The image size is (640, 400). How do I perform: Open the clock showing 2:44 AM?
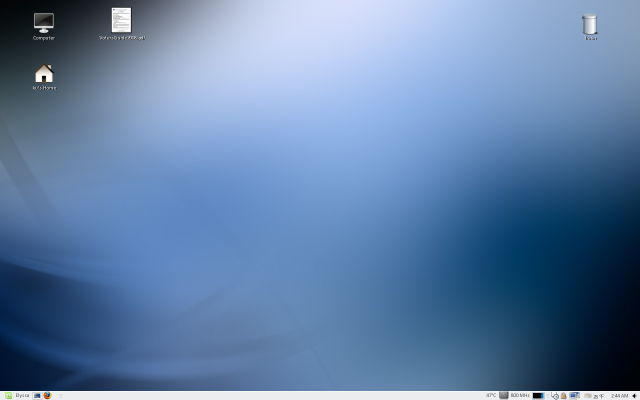point(619,396)
